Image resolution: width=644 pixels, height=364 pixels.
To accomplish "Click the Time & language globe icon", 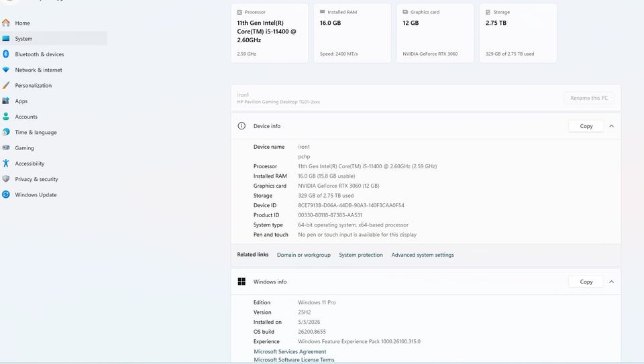I will 6,132.
